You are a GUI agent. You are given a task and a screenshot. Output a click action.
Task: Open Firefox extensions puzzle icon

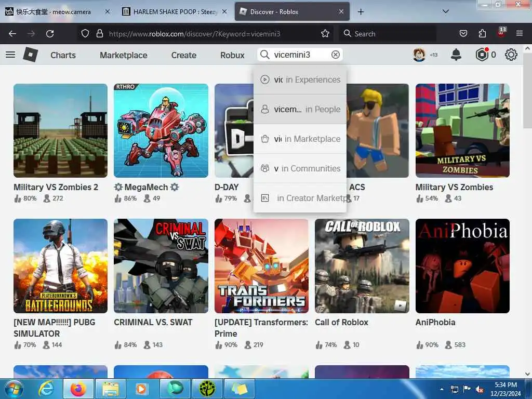click(482, 34)
